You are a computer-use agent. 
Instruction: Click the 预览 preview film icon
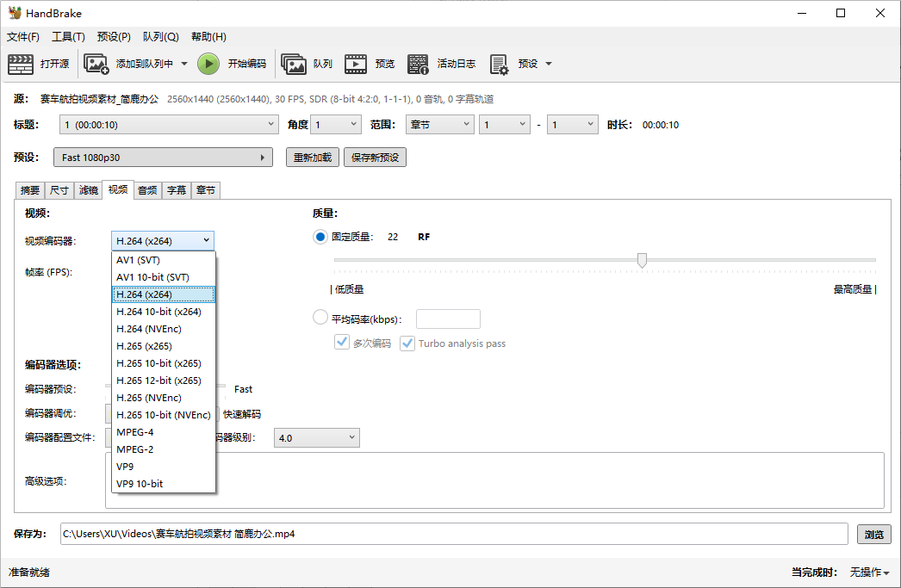pyautogui.click(x=356, y=64)
